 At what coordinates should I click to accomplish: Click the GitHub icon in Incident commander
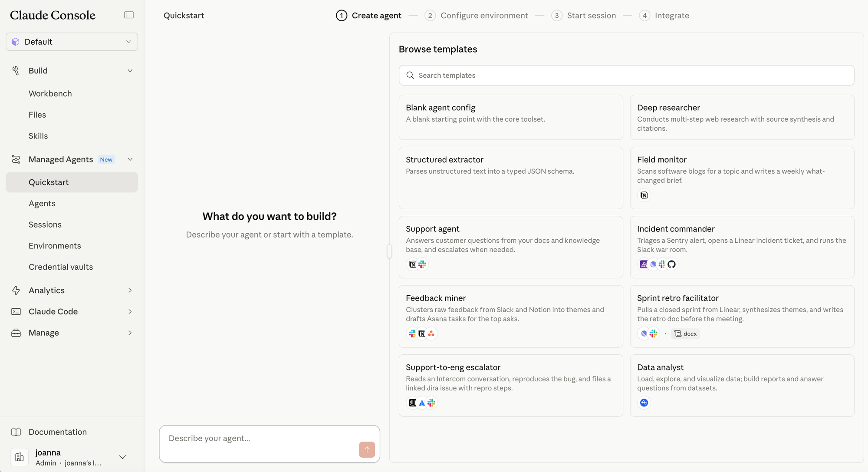tap(671, 264)
